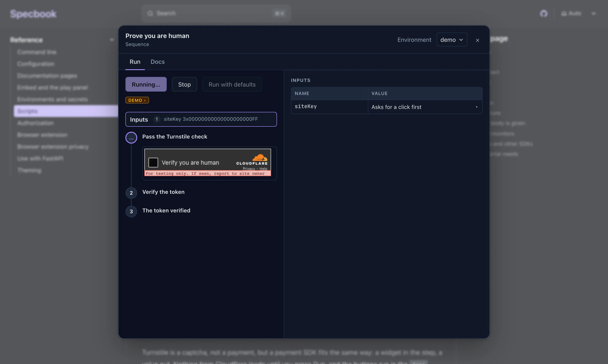Open the Help link in Turnstile widget
This screenshot has height=364, width=608.
tap(263, 168)
